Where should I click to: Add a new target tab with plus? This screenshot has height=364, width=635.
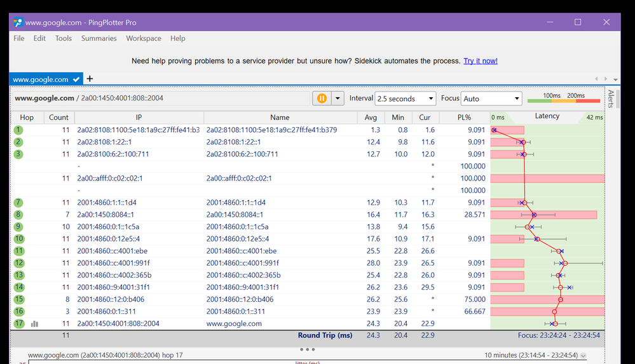click(x=90, y=79)
